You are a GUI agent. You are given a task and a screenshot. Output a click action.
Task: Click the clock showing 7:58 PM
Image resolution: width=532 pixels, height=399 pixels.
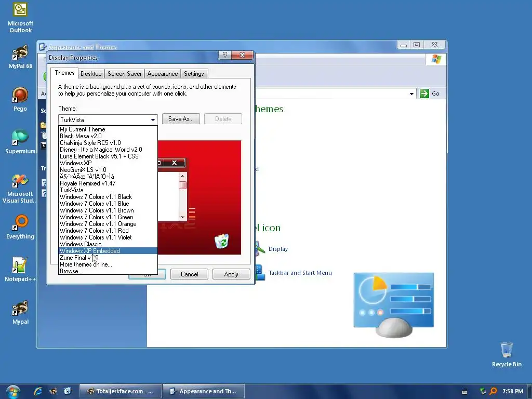(513, 391)
